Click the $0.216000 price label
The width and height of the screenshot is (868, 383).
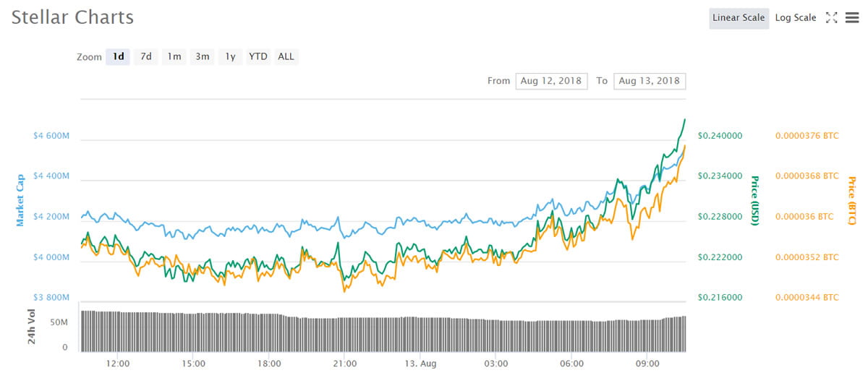(720, 297)
